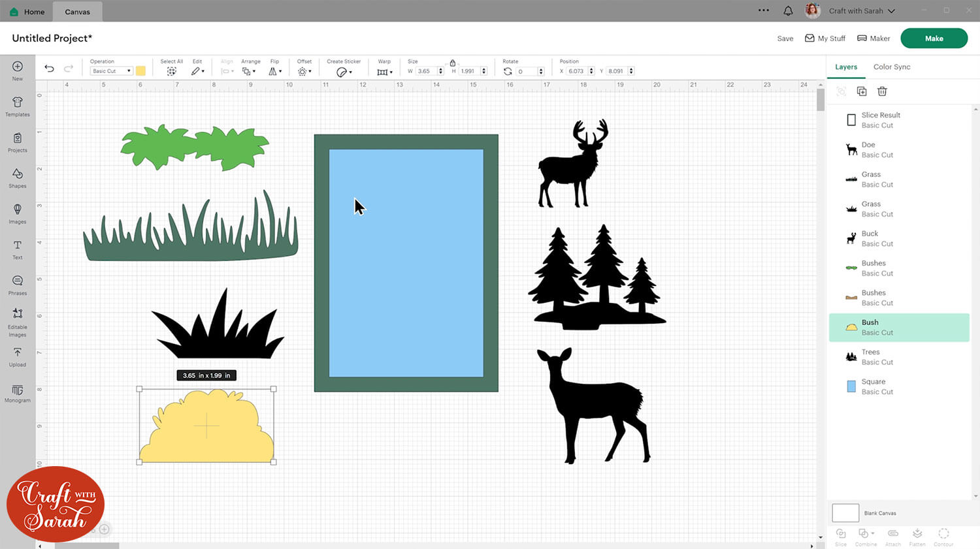Select the Trees layer in Layers panel
980x549 pixels.
(898, 357)
